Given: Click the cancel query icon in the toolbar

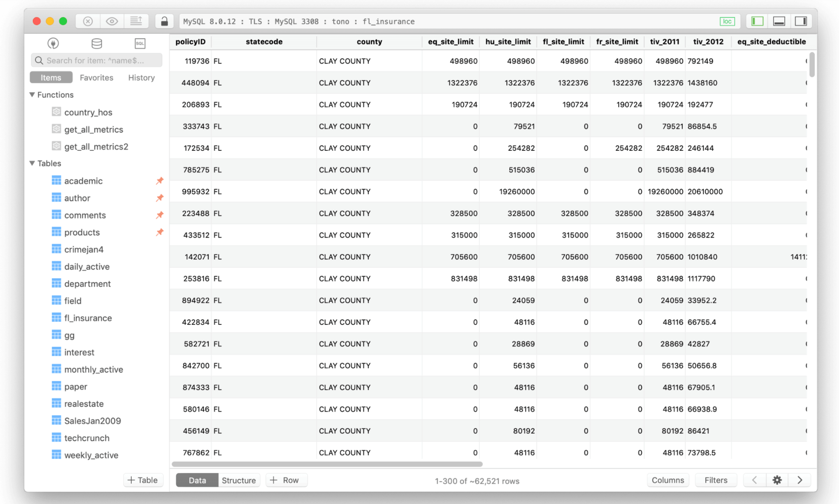Looking at the screenshot, I should [x=88, y=21].
